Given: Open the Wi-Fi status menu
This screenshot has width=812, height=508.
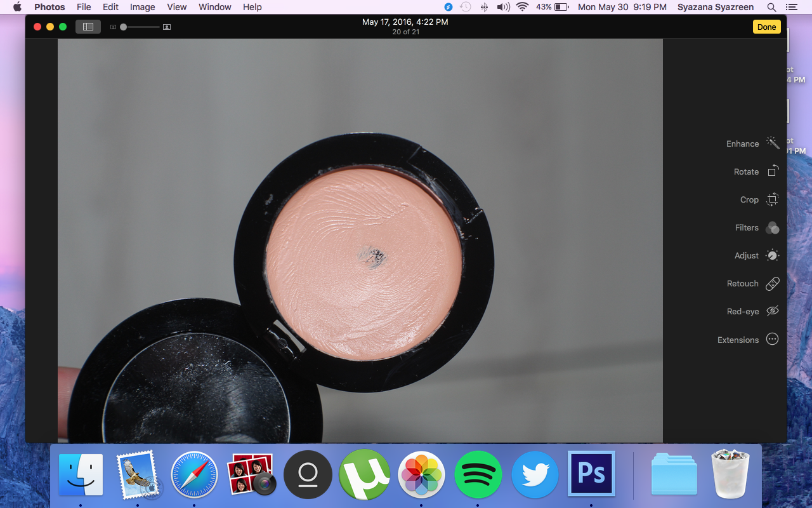Looking at the screenshot, I should 522,7.
